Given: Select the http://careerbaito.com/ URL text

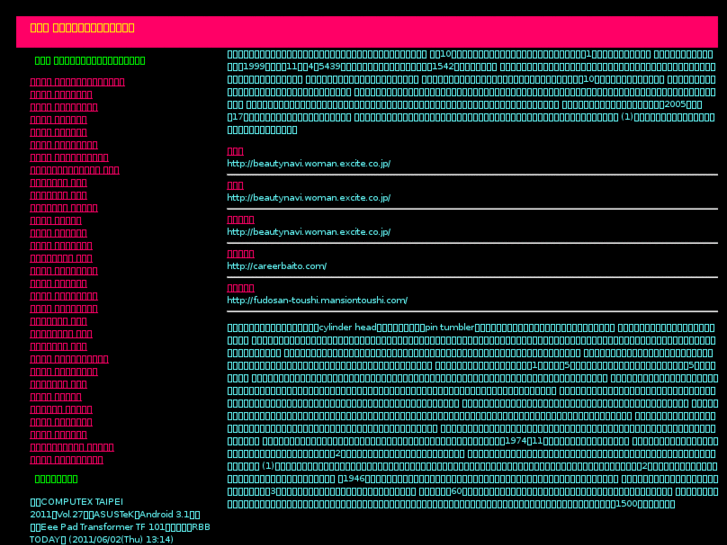Looking at the screenshot, I should (x=277, y=266).
